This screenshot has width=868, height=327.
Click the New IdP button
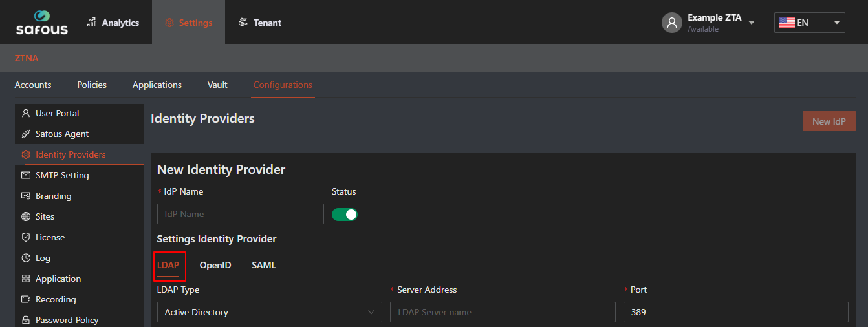[x=829, y=121]
